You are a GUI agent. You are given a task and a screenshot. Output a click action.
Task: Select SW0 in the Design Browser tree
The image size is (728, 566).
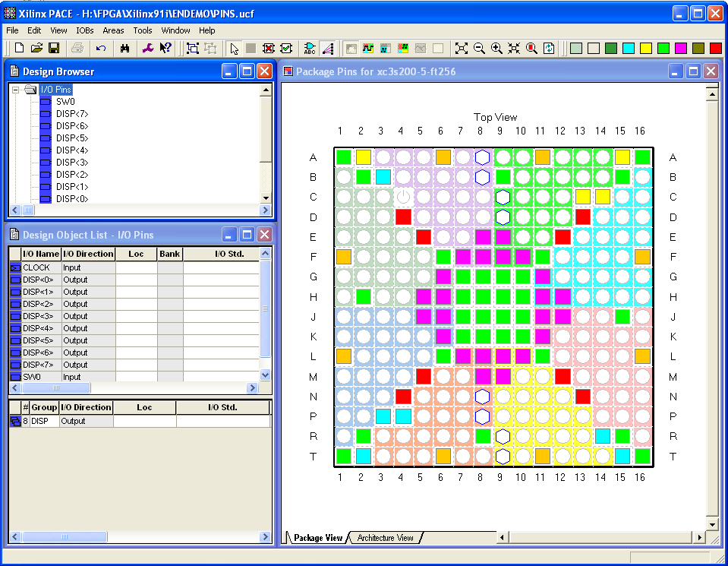click(65, 101)
